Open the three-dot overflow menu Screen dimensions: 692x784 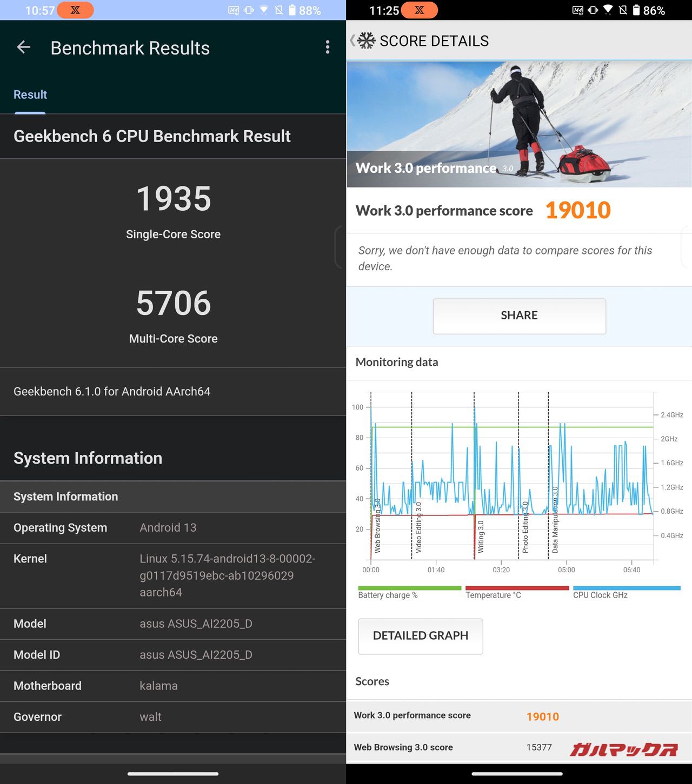coord(327,48)
